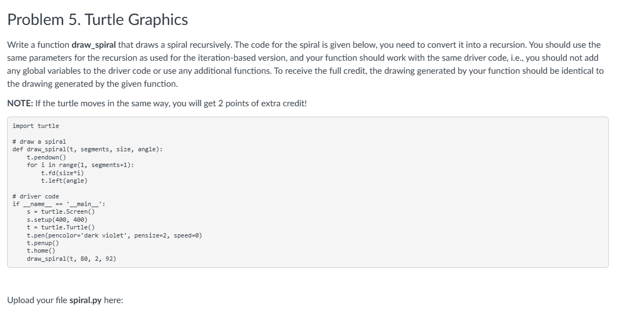Click the t.home() code line

(x=41, y=251)
